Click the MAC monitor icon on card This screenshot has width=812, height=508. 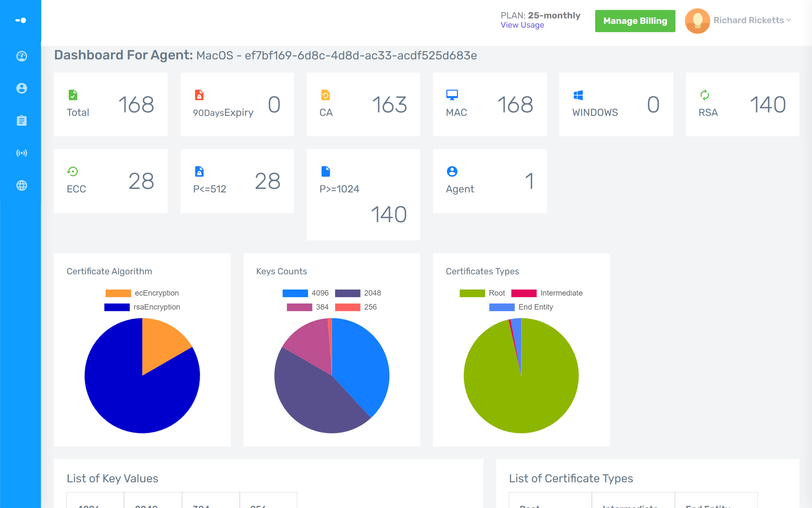pyautogui.click(x=452, y=95)
